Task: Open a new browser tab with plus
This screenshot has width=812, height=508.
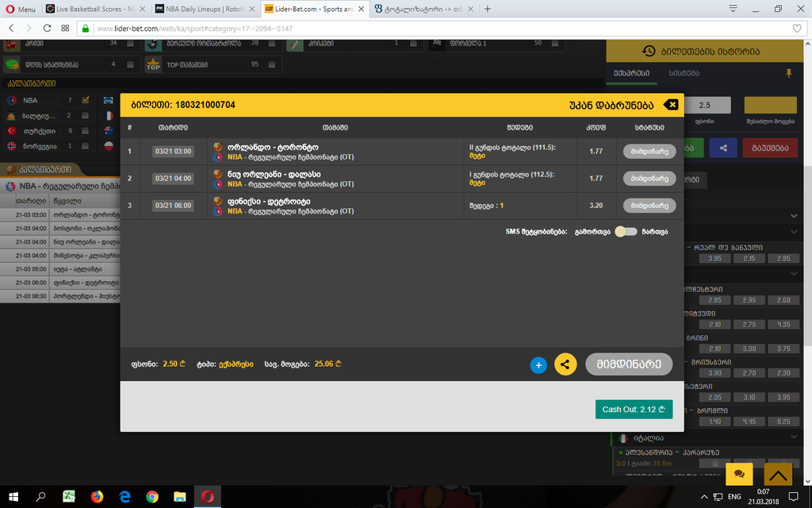Action: click(x=488, y=9)
